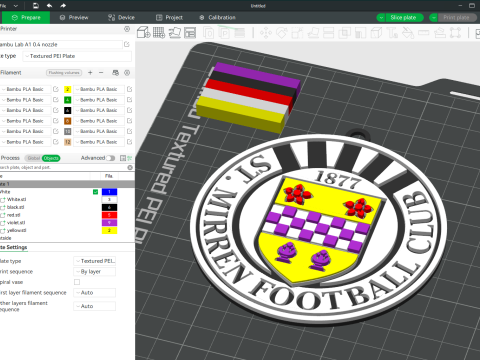
Task: Switch to the Device tab
Action: tap(121, 18)
